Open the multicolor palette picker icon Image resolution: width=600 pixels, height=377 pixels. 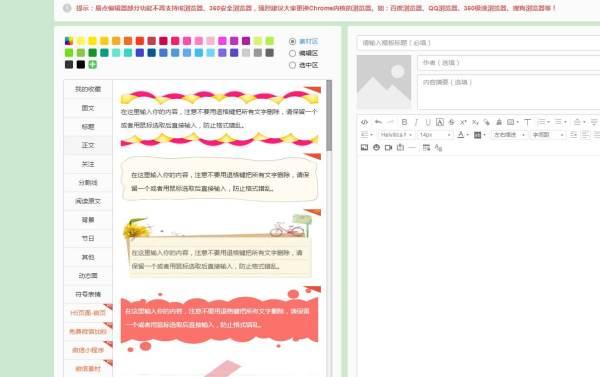click(69, 41)
